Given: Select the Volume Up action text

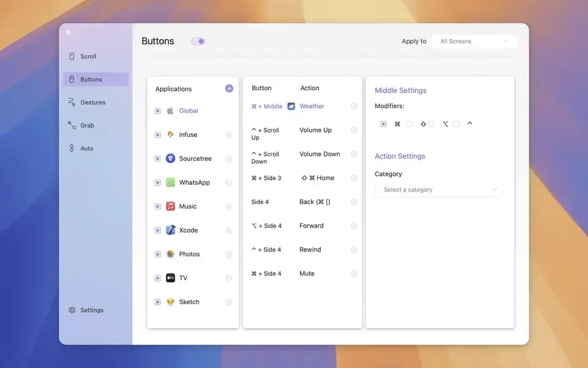Looking at the screenshot, I should [x=315, y=130].
